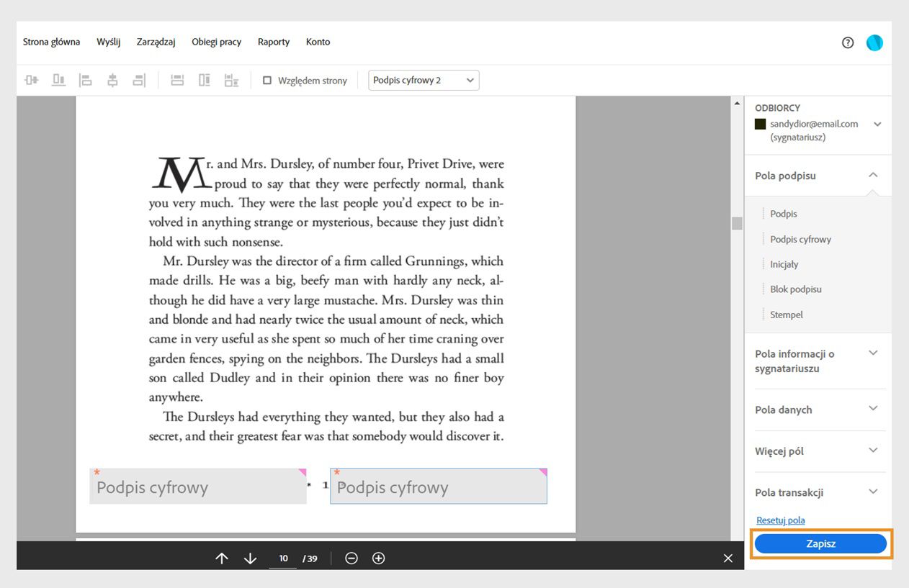Click the align bottom edges icon
The height and width of the screenshot is (588, 909).
pos(58,81)
